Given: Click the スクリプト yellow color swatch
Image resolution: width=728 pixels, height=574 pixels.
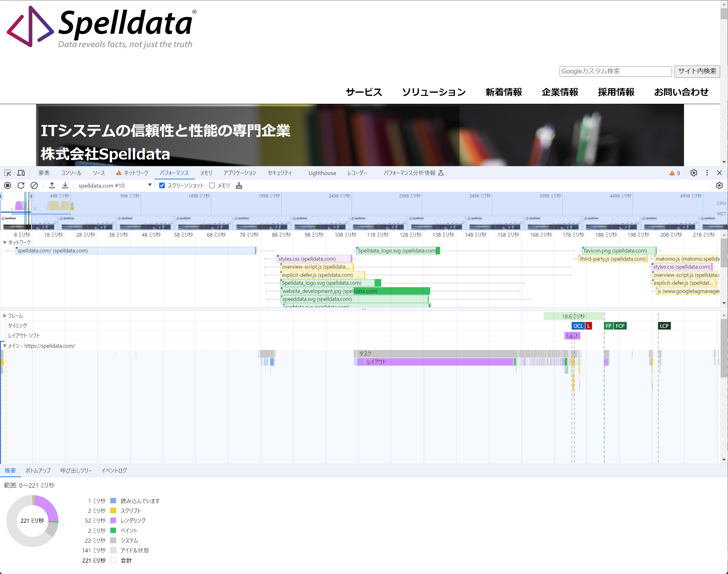Looking at the screenshot, I should tap(113, 511).
